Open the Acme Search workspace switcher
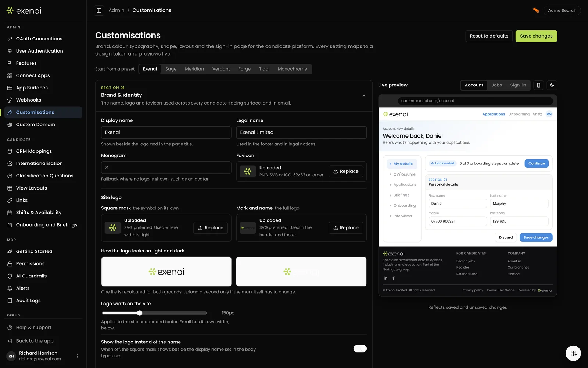The image size is (588, 368). tap(562, 10)
